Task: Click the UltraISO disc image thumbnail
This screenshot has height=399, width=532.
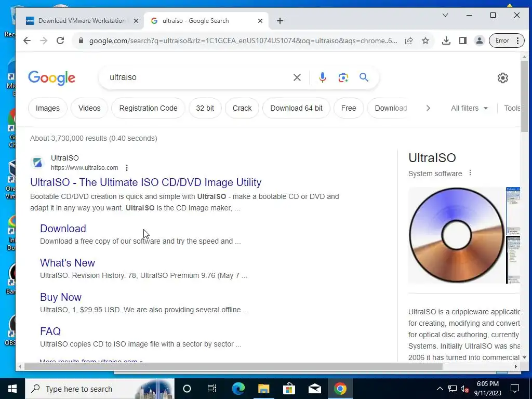Action: (x=456, y=235)
